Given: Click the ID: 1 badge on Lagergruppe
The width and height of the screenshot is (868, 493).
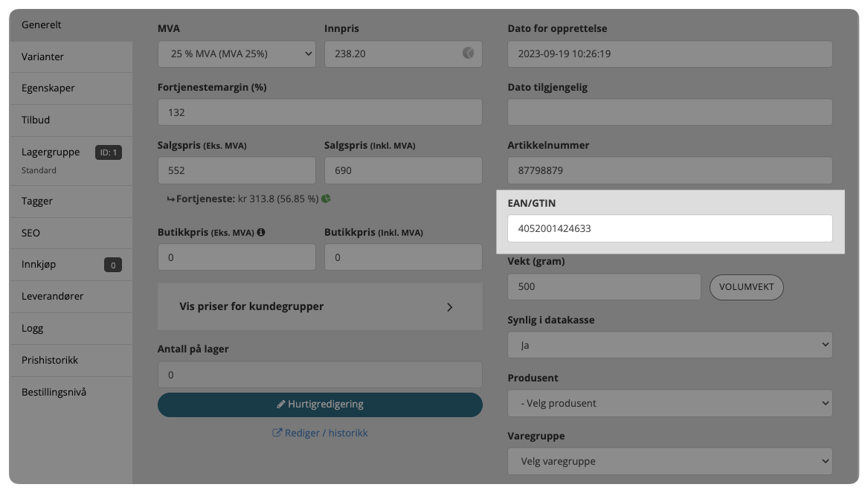Looking at the screenshot, I should point(109,152).
